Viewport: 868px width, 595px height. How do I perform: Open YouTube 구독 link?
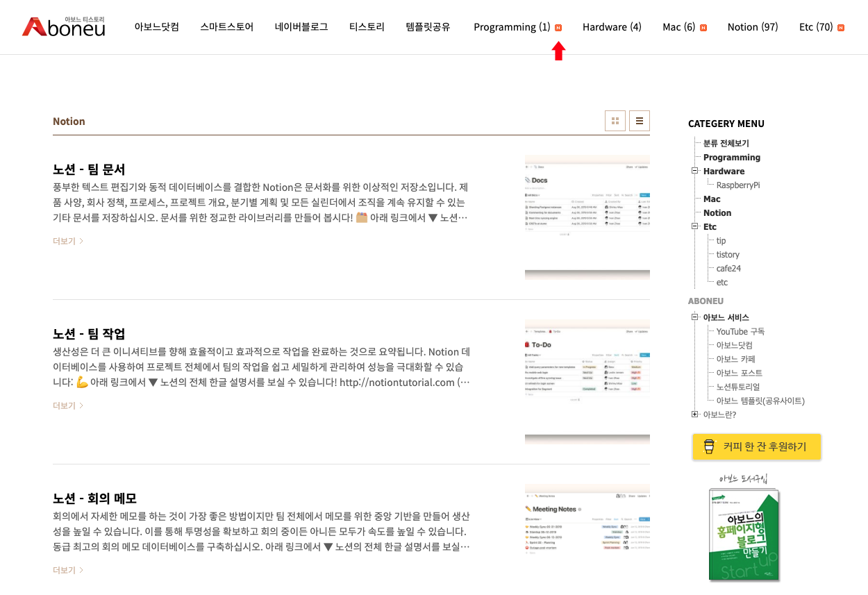pos(740,331)
